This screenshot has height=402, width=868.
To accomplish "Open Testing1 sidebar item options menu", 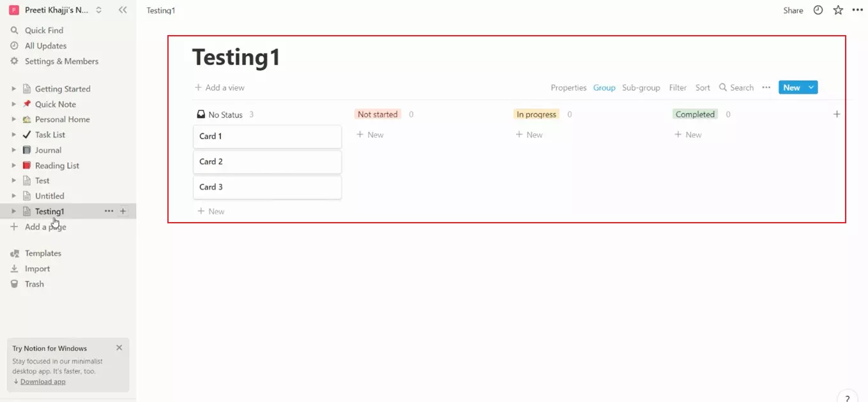I will click(x=109, y=211).
